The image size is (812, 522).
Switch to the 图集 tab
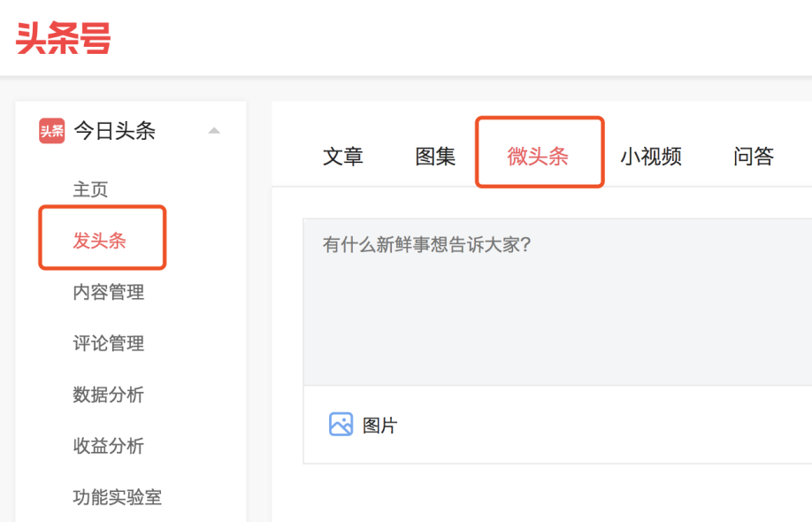pyautogui.click(x=435, y=157)
